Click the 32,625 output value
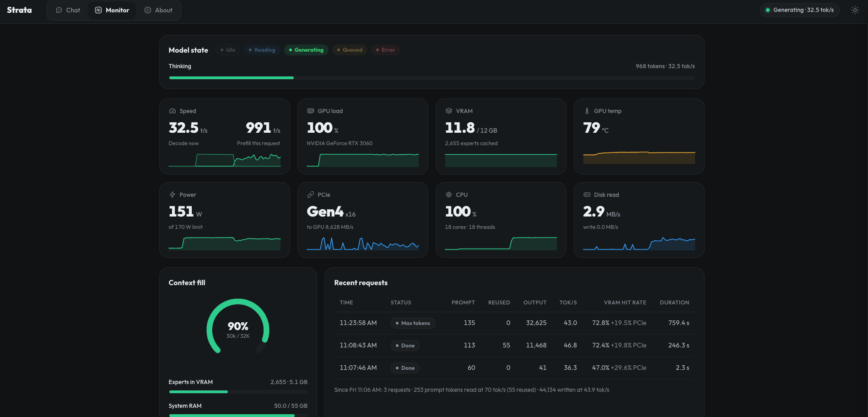868x417 pixels. [536, 323]
